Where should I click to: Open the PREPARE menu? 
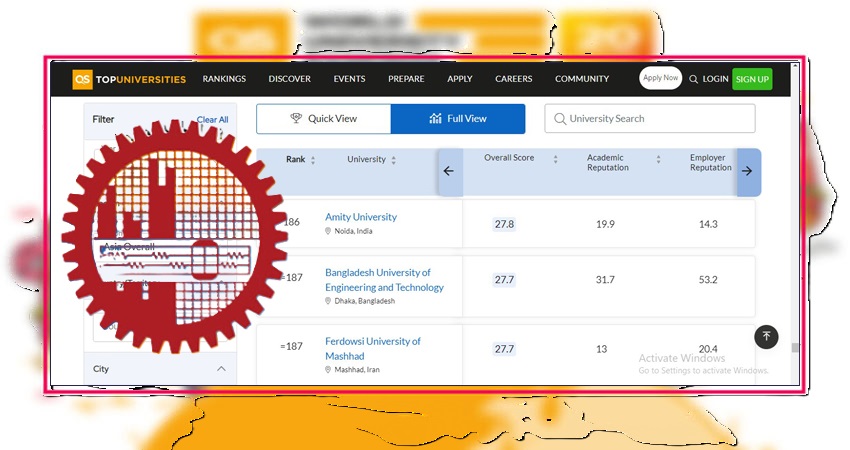[406, 79]
